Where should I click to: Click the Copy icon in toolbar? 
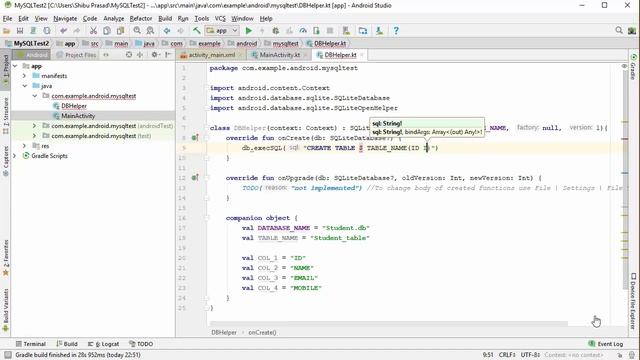click(x=107, y=31)
